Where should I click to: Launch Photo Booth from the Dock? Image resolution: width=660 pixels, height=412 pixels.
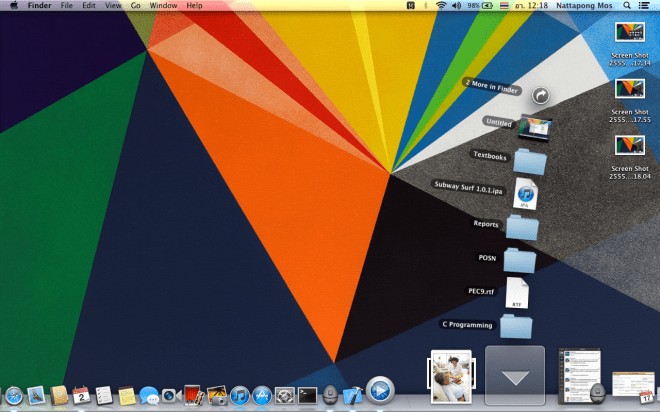(194, 396)
